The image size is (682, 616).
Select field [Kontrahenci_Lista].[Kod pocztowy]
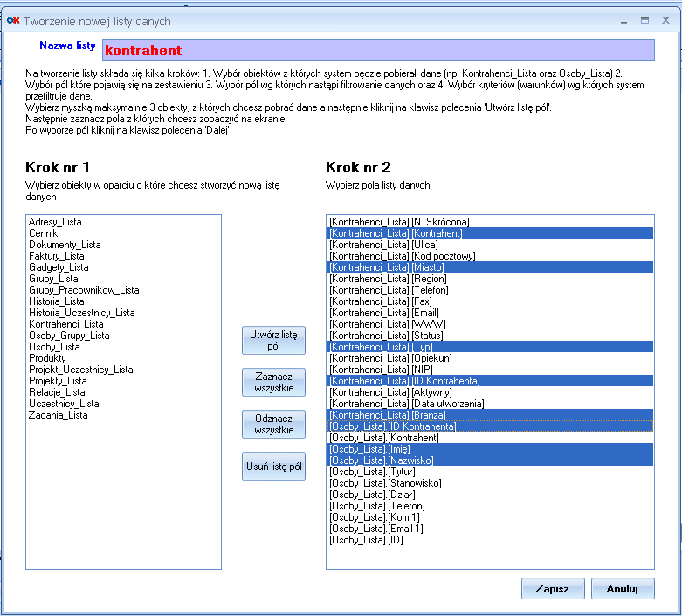490,255
